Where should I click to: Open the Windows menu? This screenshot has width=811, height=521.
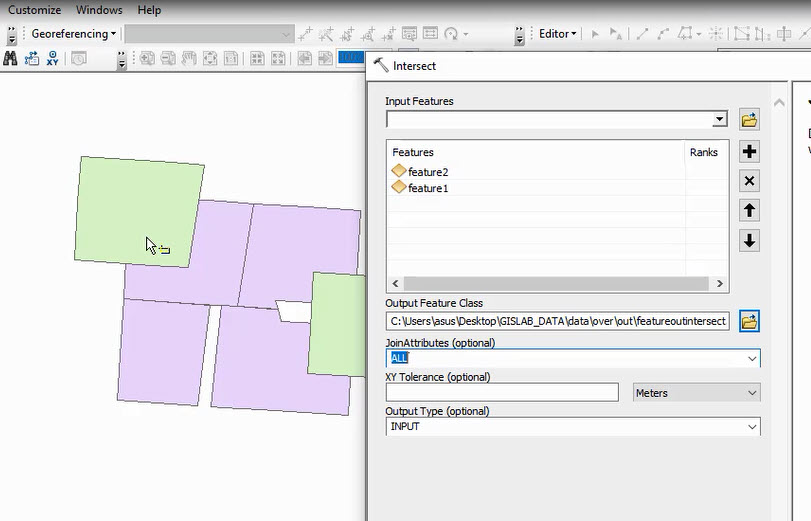click(99, 10)
